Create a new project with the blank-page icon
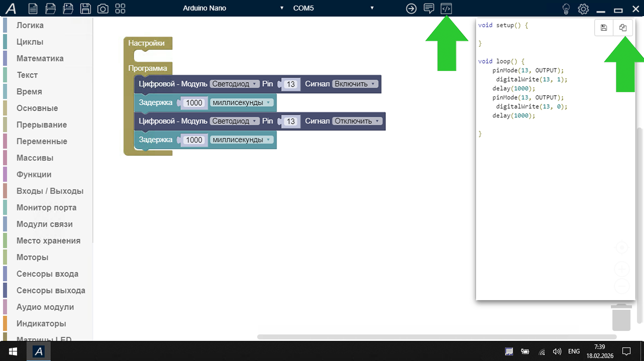644x361 pixels. [33, 9]
